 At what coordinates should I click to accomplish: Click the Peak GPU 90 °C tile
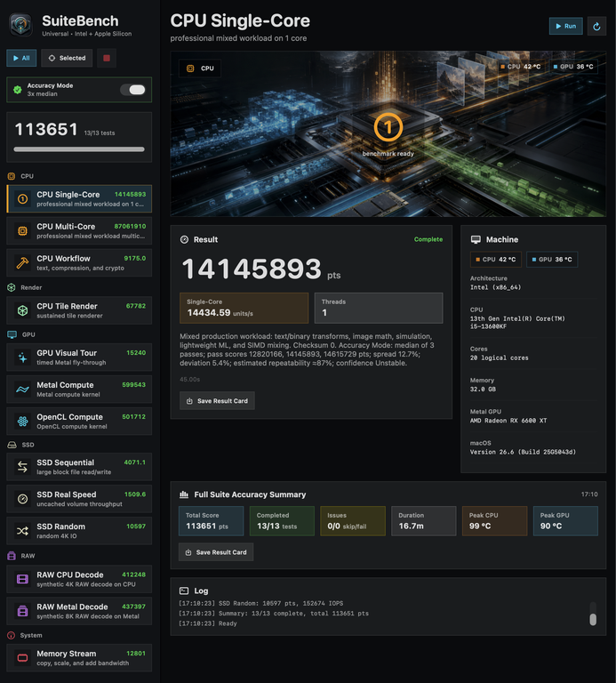(565, 521)
